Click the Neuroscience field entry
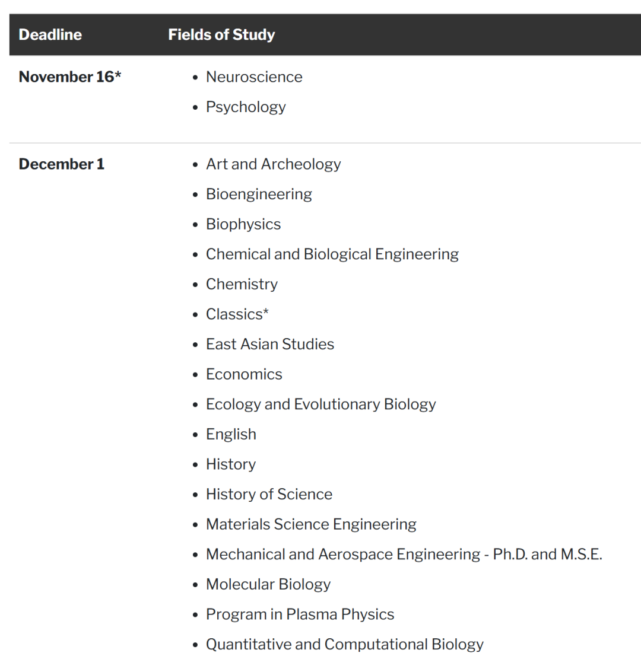641x672 pixels. point(254,77)
